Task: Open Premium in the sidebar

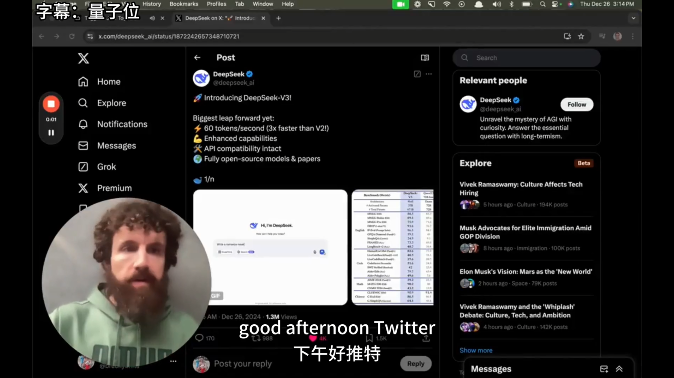Action: coord(105,188)
